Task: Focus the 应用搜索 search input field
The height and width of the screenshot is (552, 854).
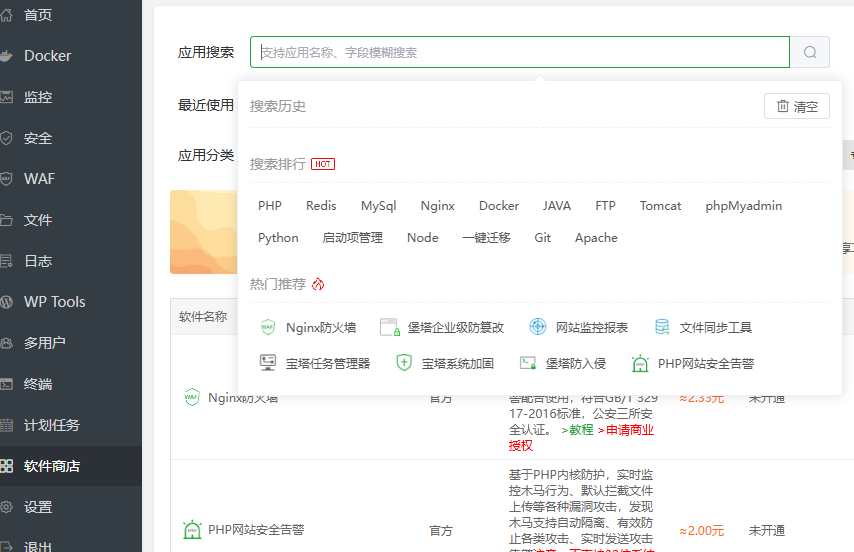Action: coord(520,52)
